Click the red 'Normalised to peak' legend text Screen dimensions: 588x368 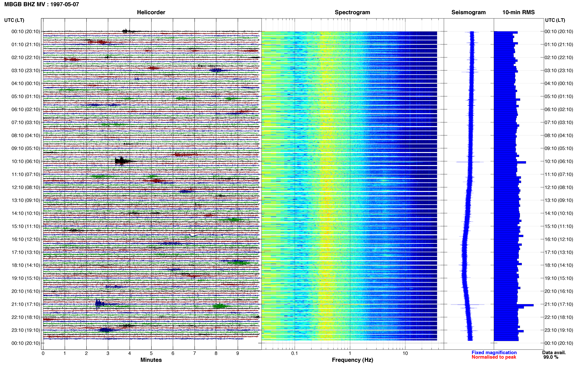click(494, 357)
